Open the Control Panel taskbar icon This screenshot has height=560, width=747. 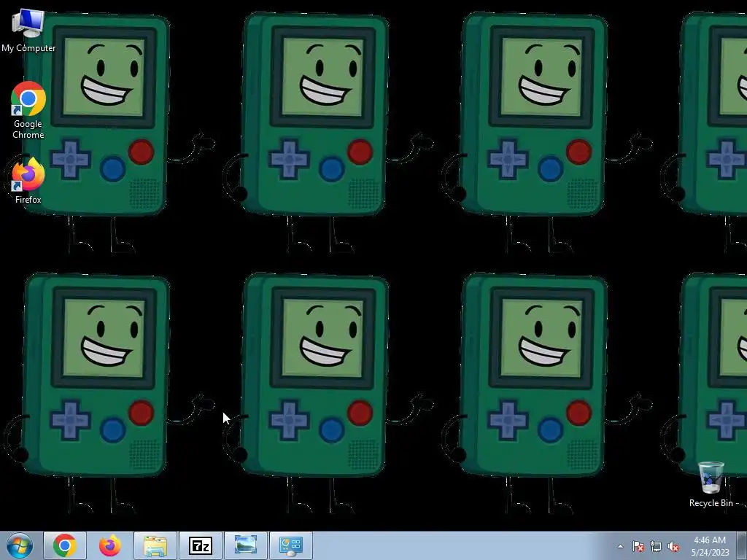click(291, 545)
